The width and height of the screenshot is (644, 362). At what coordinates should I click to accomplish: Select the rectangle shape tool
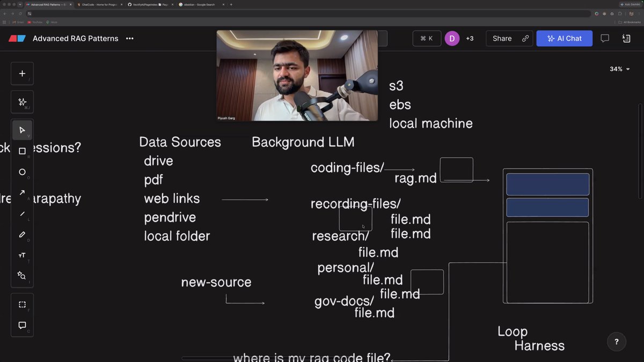coord(22,151)
